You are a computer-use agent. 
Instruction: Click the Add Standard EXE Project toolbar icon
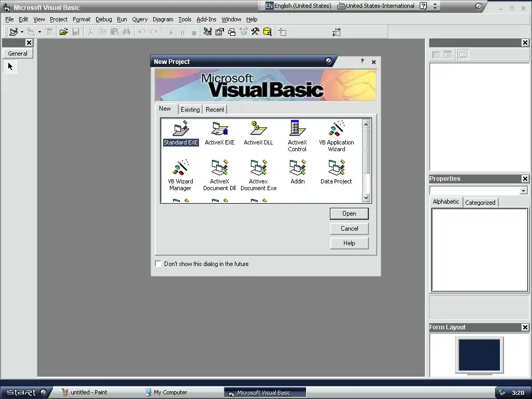(14, 32)
